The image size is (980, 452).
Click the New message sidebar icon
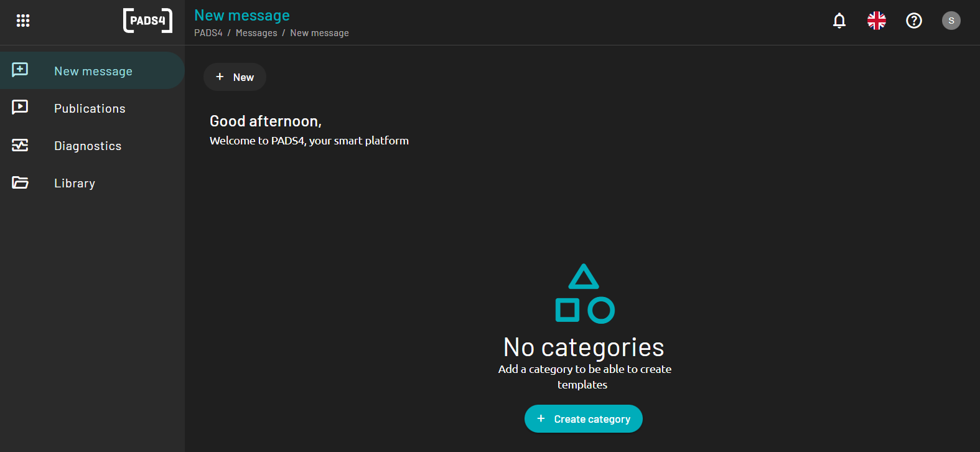[x=20, y=70]
